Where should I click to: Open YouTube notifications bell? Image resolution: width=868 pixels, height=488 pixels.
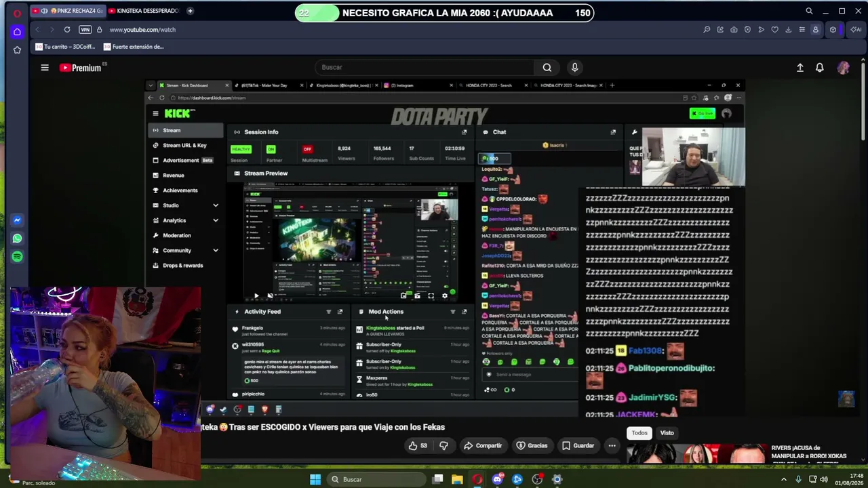(x=820, y=68)
